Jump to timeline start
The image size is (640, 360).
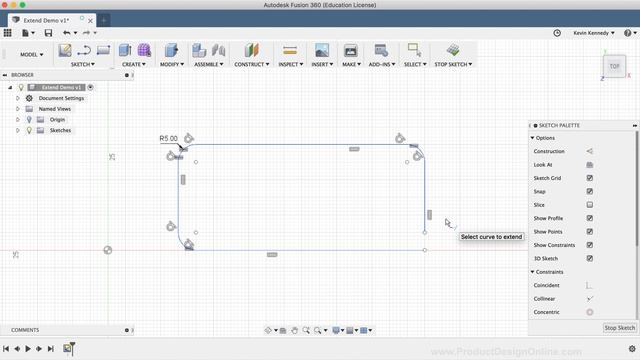click(x=6, y=349)
